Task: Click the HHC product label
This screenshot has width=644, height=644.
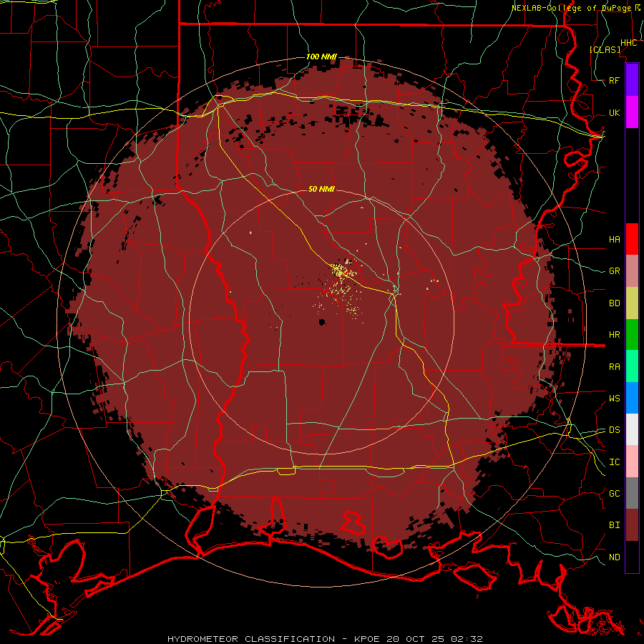Action: point(628,43)
